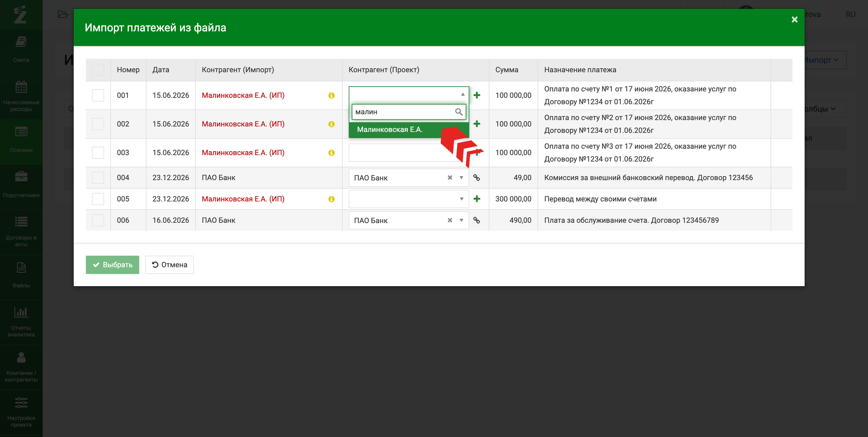Click the search magnifier in dropdown
Screen dimensions: 868x437
(459, 112)
